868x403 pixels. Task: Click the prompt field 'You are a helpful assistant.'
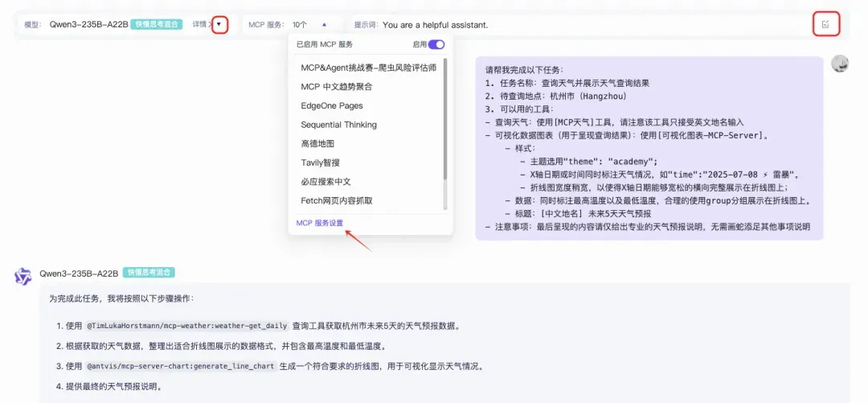[x=435, y=25]
